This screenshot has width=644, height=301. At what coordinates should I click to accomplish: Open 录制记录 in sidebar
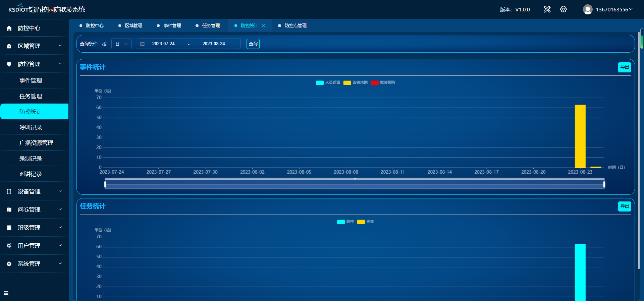tap(34, 159)
